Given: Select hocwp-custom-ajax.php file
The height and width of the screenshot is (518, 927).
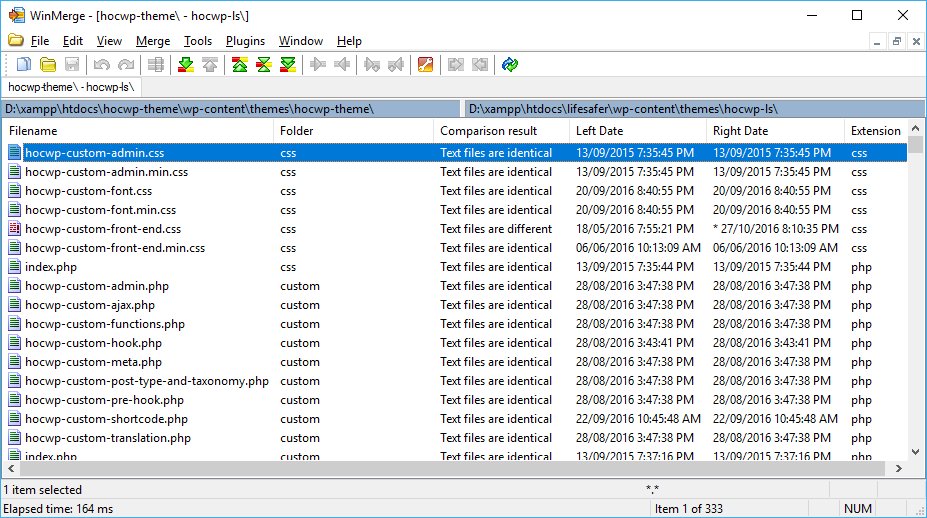Looking at the screenshot, I should (x=90, y=305).
